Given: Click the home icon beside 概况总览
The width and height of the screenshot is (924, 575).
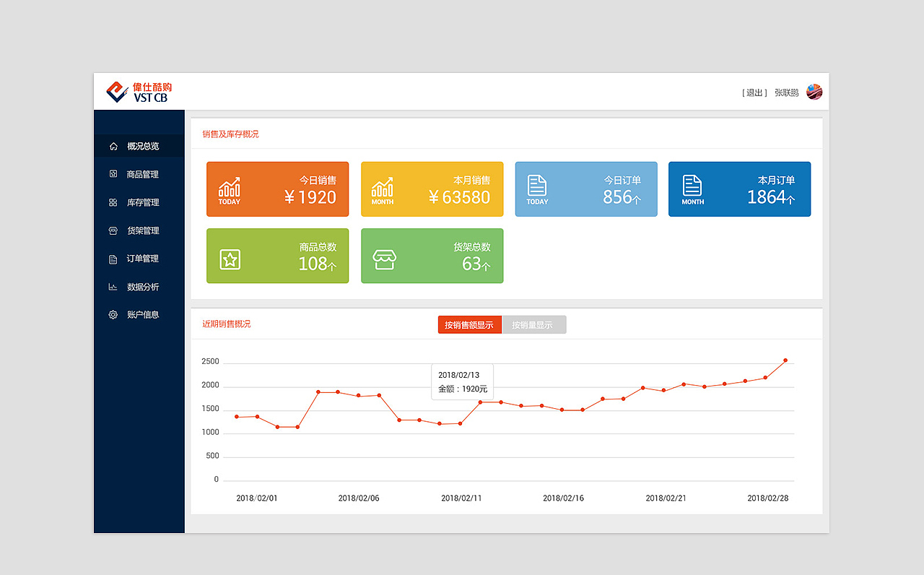Looking at the screenshot, I should 113,147.
